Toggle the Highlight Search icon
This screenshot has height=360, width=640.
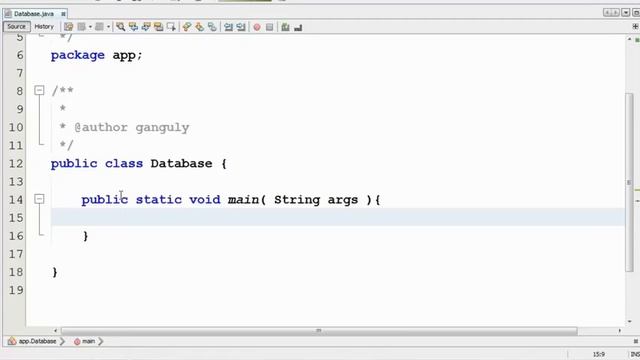pyautogui.click(x=158, y=27)
